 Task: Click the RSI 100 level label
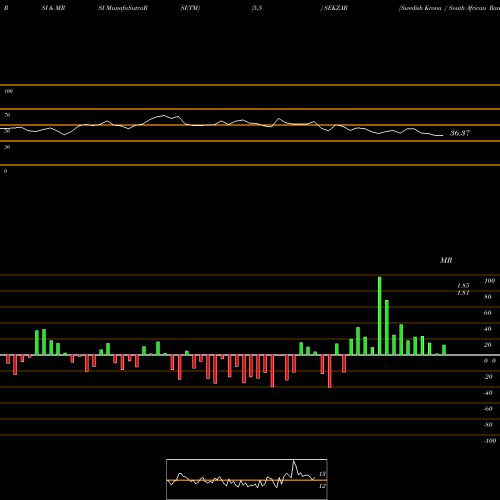(8, 91)
